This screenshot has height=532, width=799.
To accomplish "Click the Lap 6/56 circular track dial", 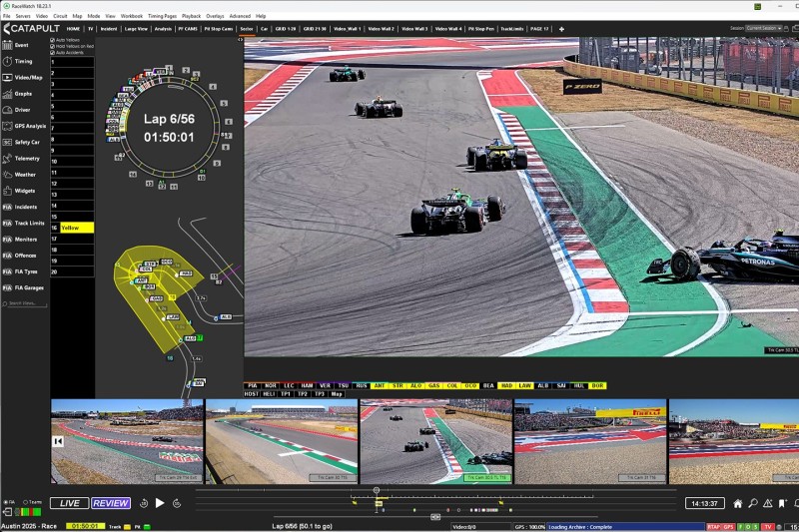I will pyautogui.click(x=169, y=128).
